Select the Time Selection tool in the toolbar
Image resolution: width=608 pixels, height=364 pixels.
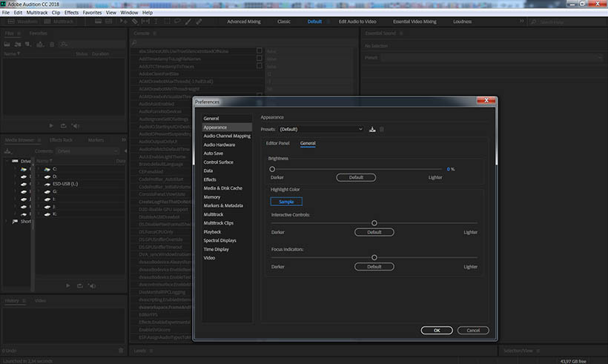click(x=156, y=21)
